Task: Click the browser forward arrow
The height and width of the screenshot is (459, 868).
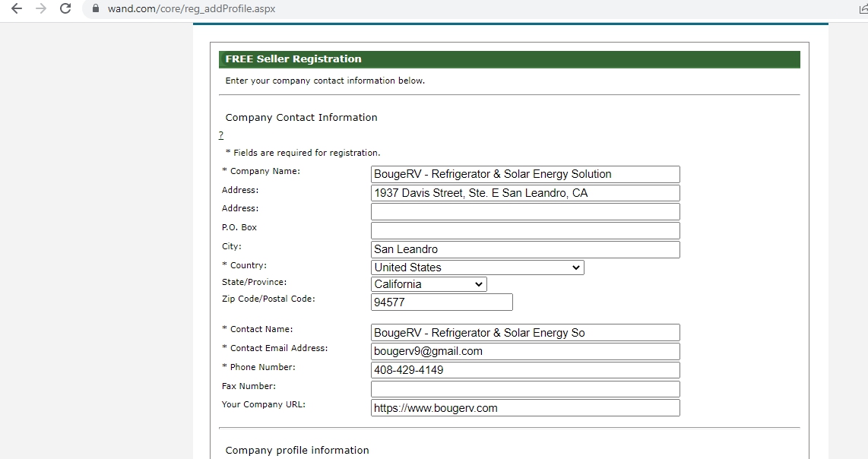Action: click(x=41, y=9)
